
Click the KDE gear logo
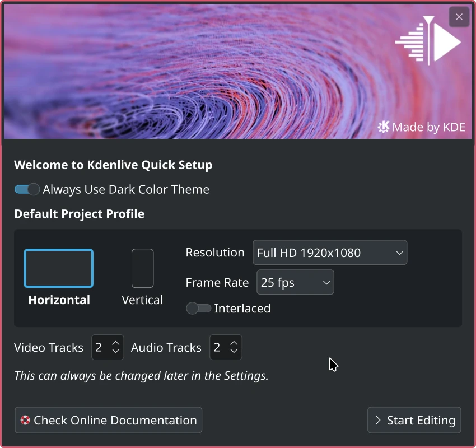coord(384,127)
